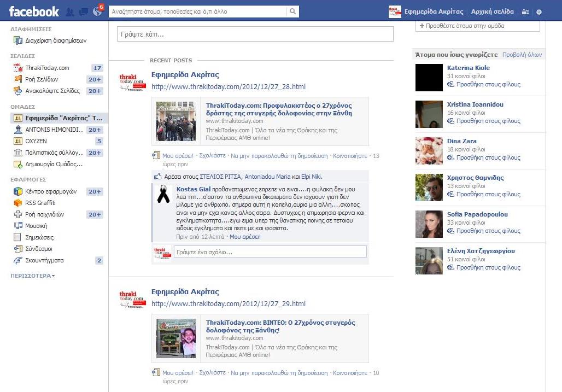Open the friend requests icon
Viewport: 562px width, 392px height.
click(x=69, y=11)
